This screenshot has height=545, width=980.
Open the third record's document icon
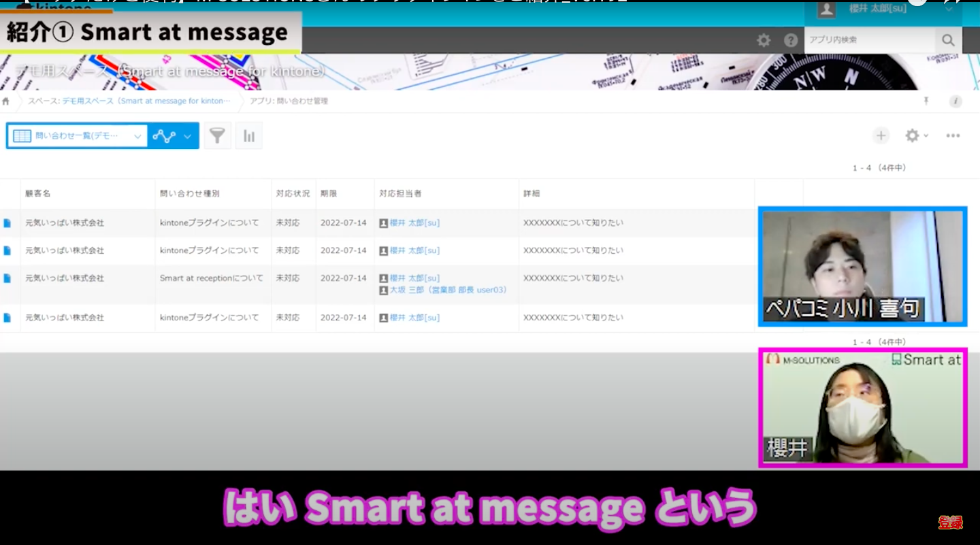(x=7, y=278)
